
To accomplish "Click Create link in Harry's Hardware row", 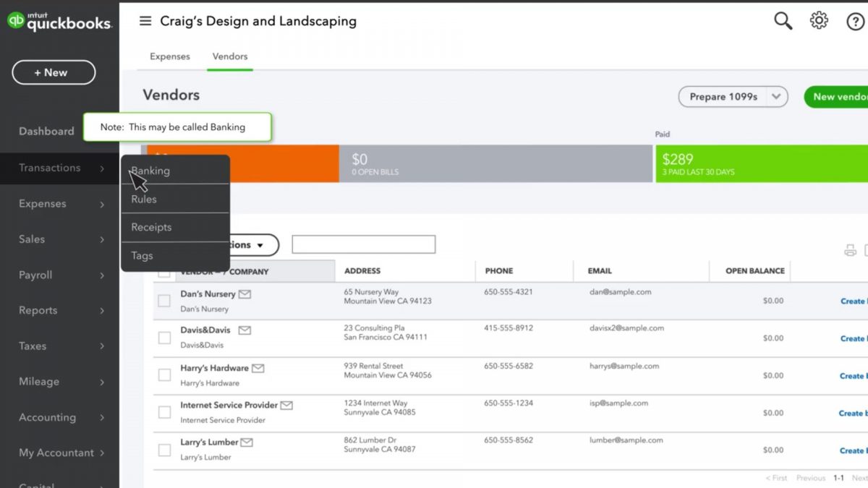I will (x=854, y=376).
